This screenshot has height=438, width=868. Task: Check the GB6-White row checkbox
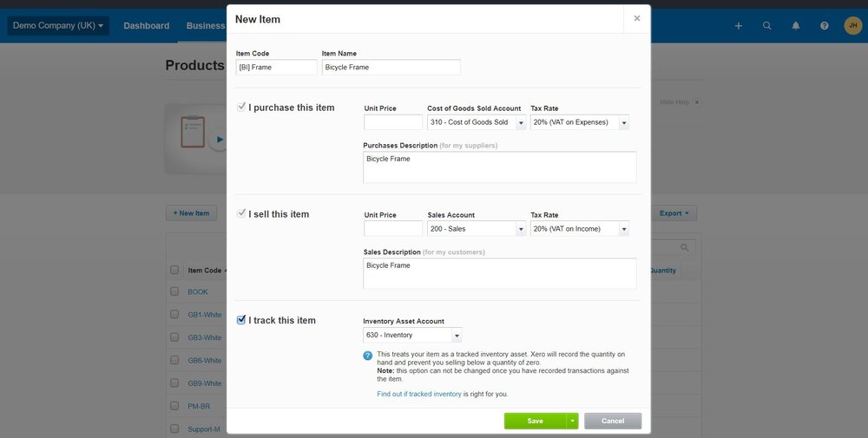(x=174, y=360)
